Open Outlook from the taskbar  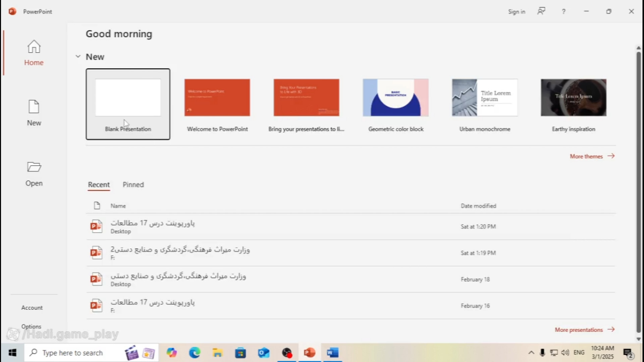point(264,353)
